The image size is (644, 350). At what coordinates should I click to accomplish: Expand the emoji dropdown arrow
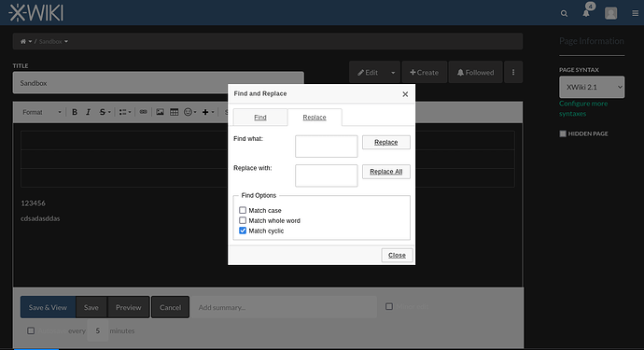[x=195, y=112]
